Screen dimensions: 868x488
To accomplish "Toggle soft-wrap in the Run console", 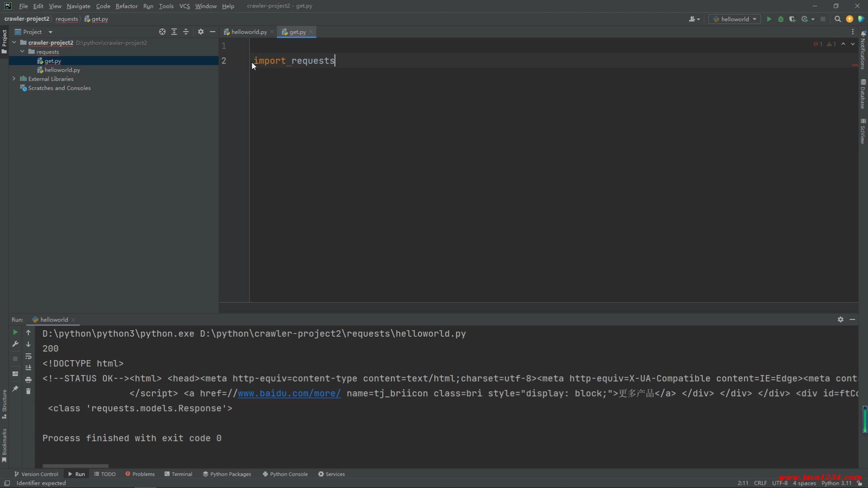I will pyautogui.click(x=28, y=356).
